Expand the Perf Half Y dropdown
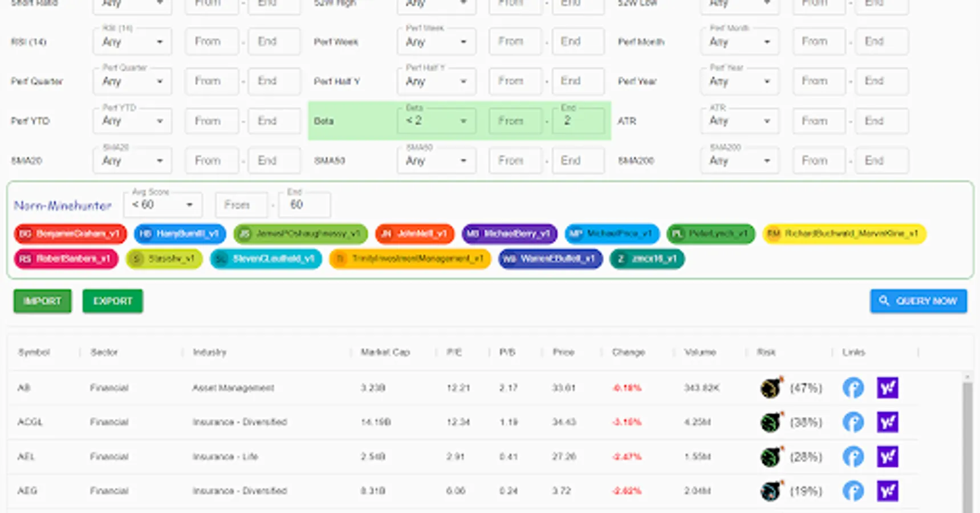The image size is (980, 513). [x=436, y=81]
